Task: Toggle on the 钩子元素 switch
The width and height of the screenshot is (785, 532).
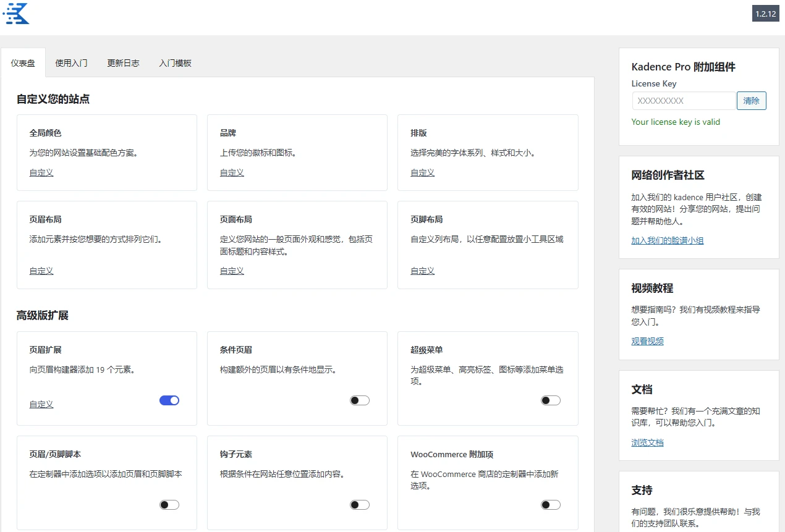Action: 359,505
